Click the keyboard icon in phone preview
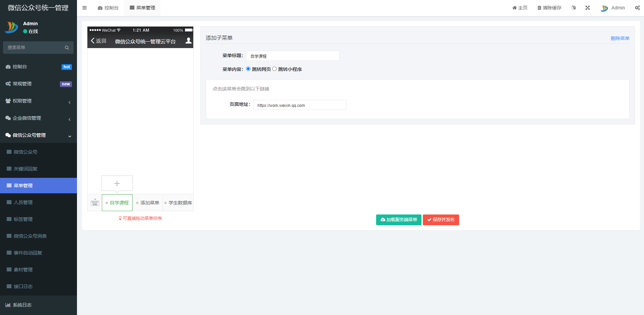The height and width of the screenshot is (315, 644). [95, 202]
